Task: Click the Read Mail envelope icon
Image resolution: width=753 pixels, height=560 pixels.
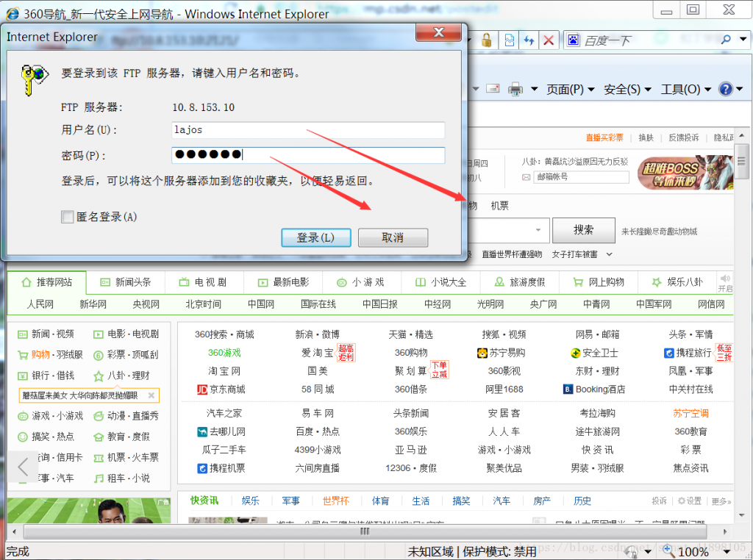Action: [493, 88]
